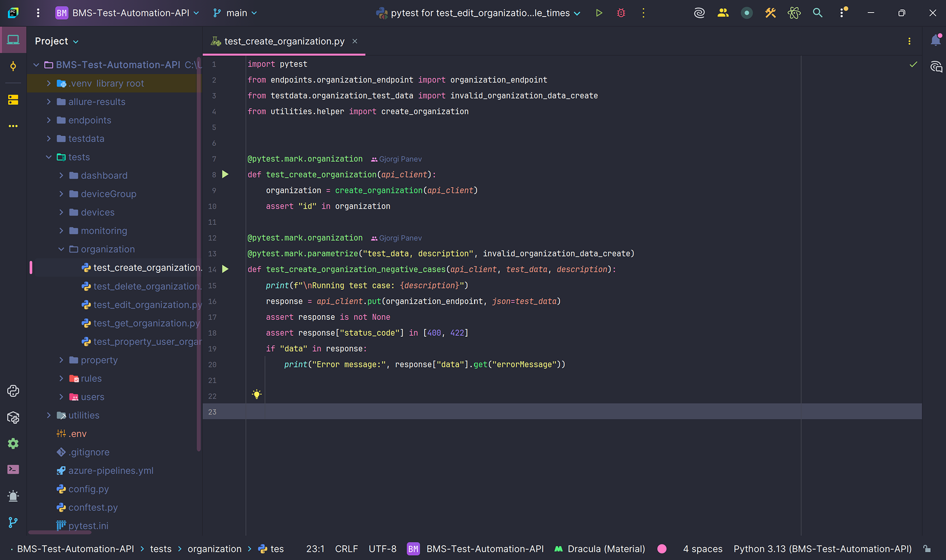
Task: Run pytest using the green Run button
Action: [599, 13]
